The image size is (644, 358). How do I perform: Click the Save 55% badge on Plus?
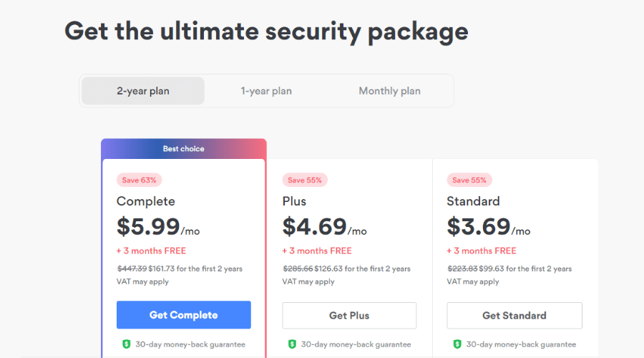[x=305, y=180]
